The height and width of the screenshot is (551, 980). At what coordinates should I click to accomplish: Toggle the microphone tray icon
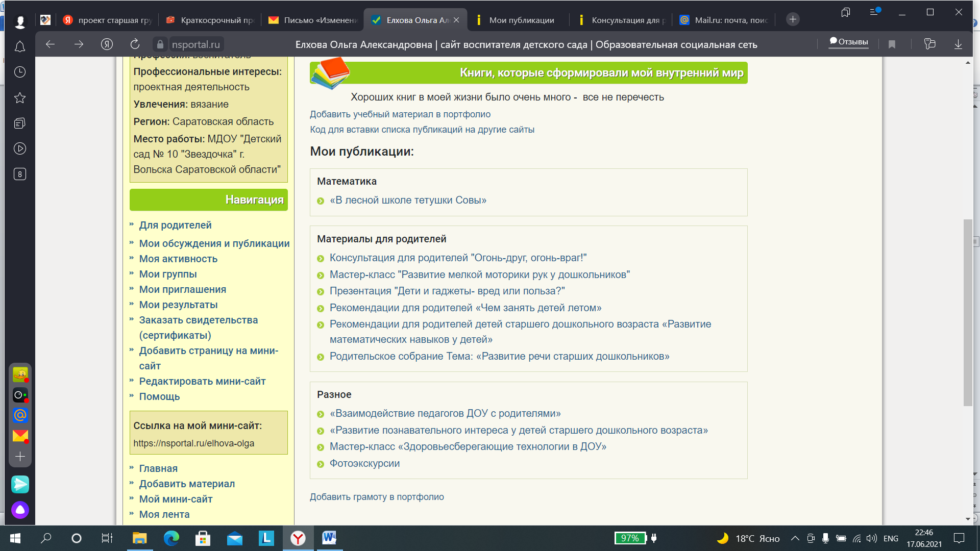825,538
